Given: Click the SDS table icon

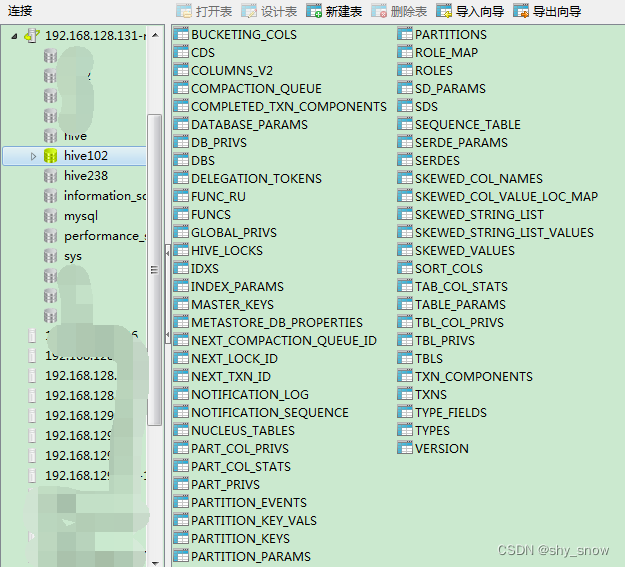Looking at the screenshot, I should click(x=405, y=106).
